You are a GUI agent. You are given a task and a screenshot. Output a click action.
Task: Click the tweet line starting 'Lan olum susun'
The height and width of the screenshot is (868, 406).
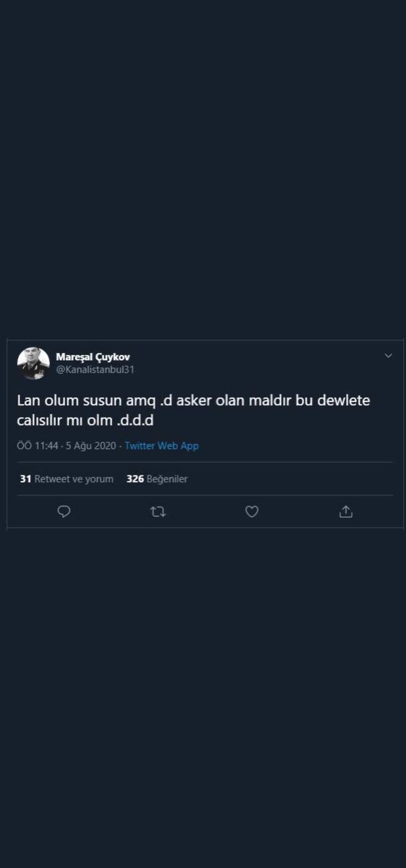[x=193, y=401]
